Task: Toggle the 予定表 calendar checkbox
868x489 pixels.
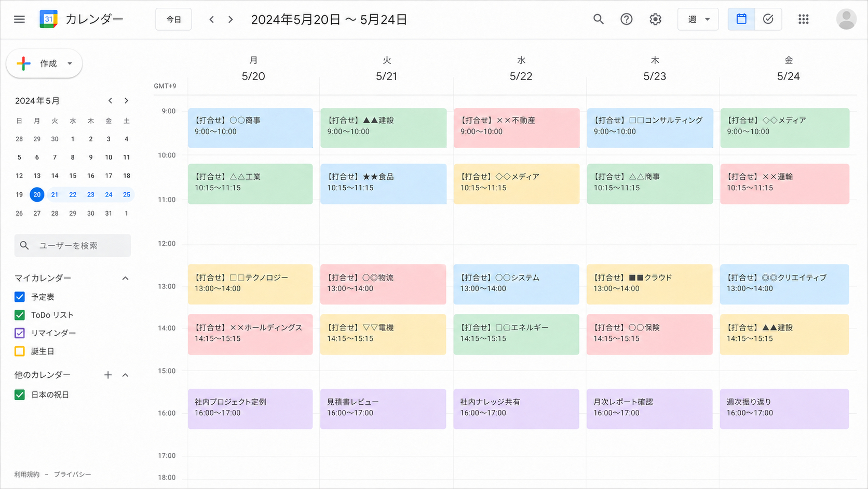Action: pos(20,297)
